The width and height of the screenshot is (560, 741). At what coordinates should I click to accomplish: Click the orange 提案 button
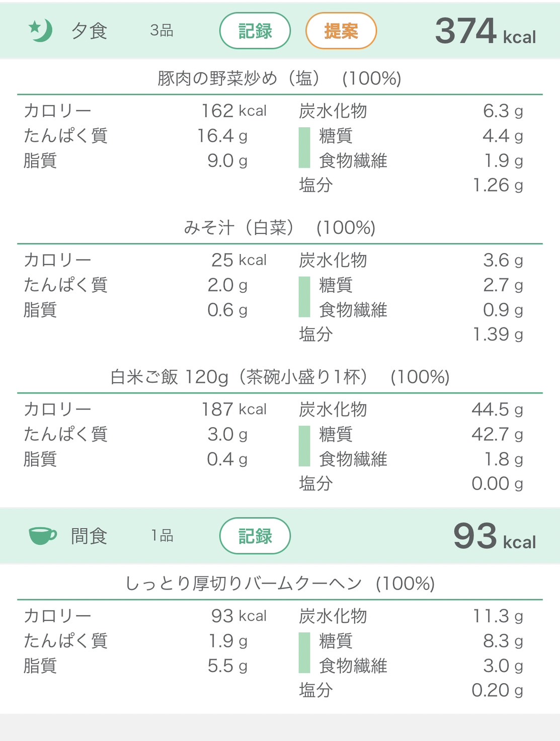(x=341, y=31)
